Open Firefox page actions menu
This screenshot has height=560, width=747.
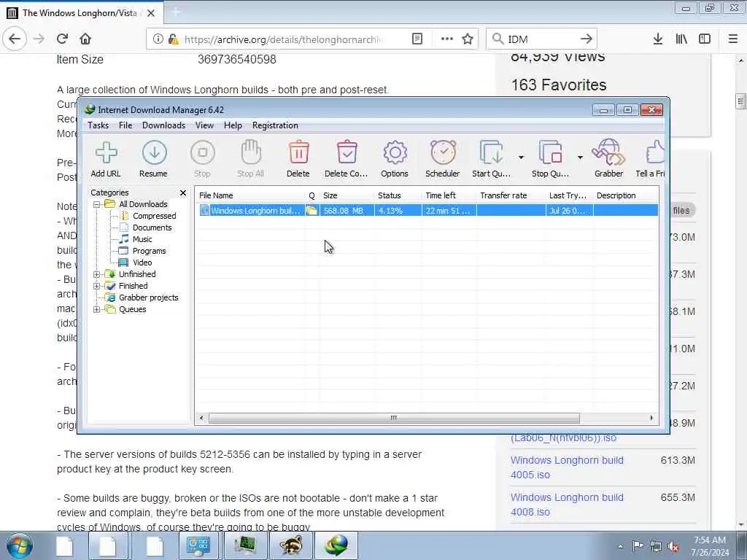[x=447, y=39]
